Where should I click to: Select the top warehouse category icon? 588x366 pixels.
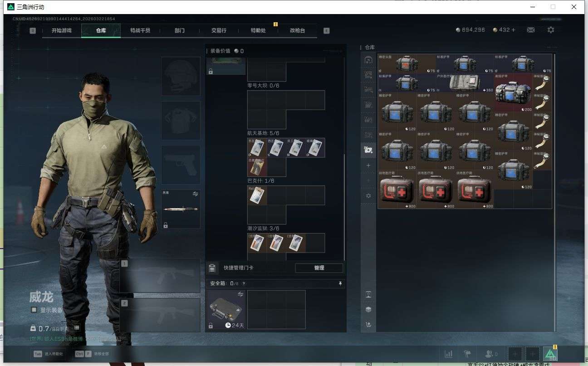368,60
